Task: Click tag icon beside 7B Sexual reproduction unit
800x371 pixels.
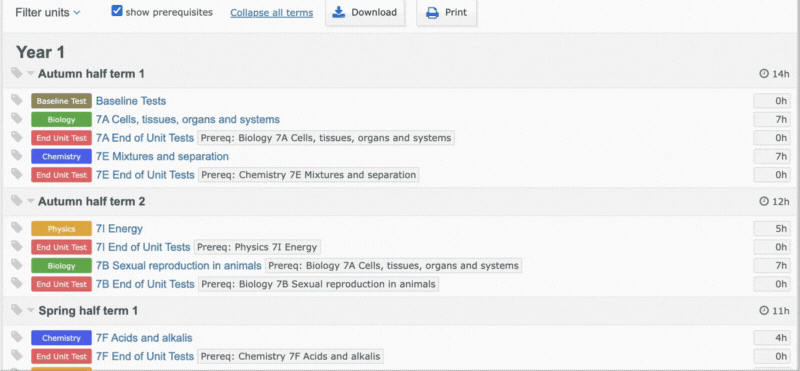Action: [17, 264]
